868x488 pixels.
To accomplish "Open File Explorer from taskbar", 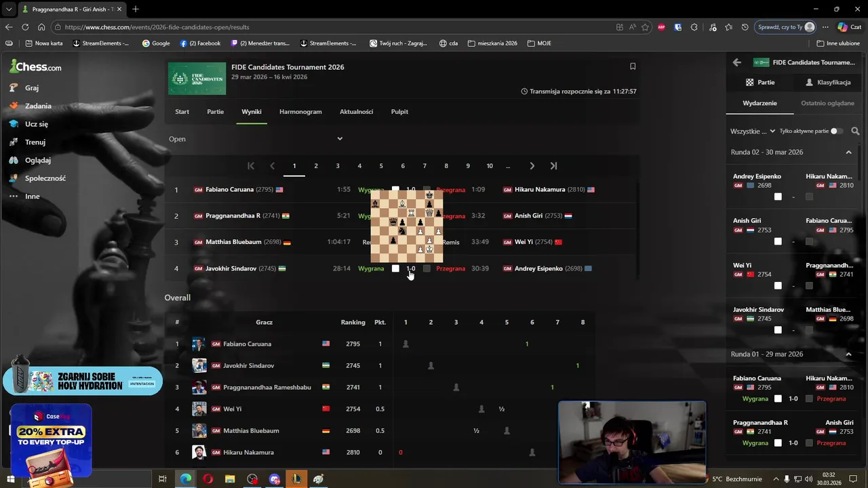I will 230,479.
